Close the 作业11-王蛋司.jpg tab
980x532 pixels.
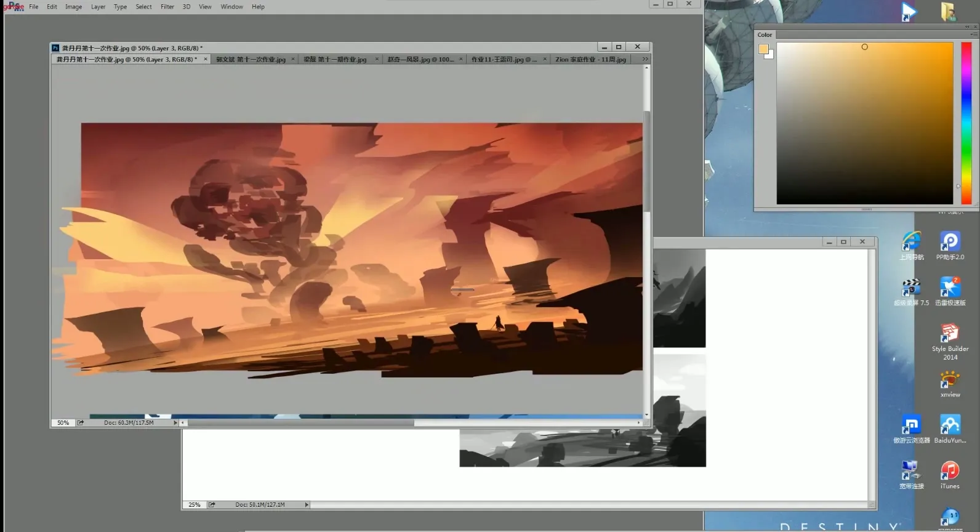pos(545,60)
